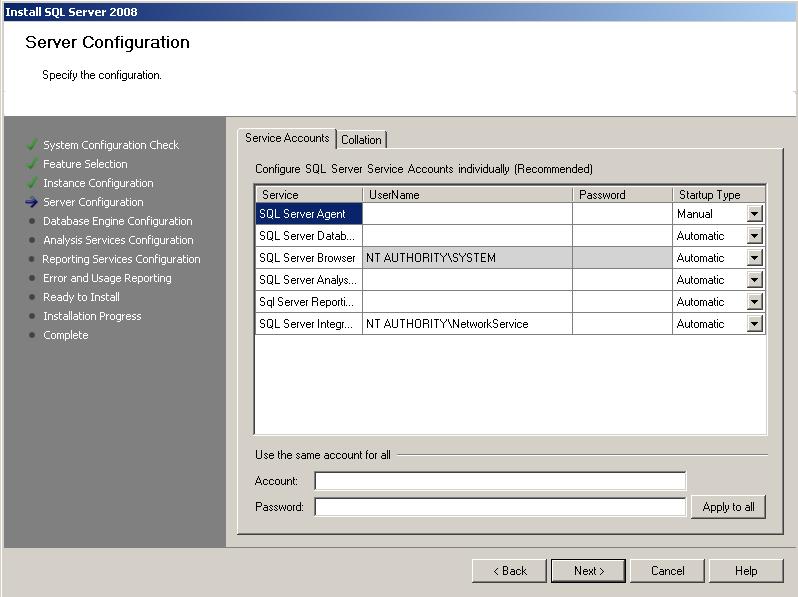798x597 pixels.
Task: Click System Configuration Check step label
Action: tap(111, 145)
